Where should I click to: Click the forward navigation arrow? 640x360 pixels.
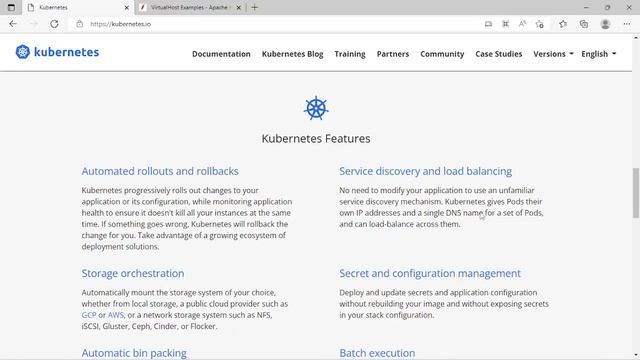coord(33,24)
